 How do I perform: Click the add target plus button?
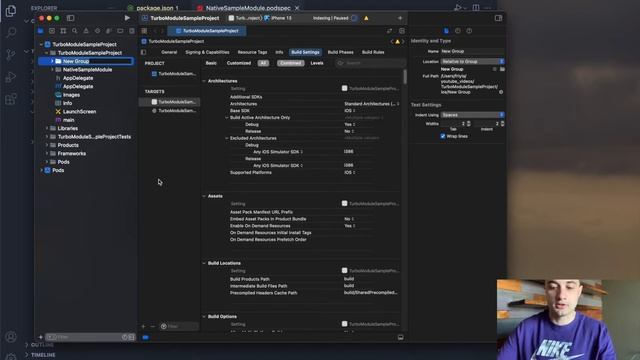click(143, 327)
